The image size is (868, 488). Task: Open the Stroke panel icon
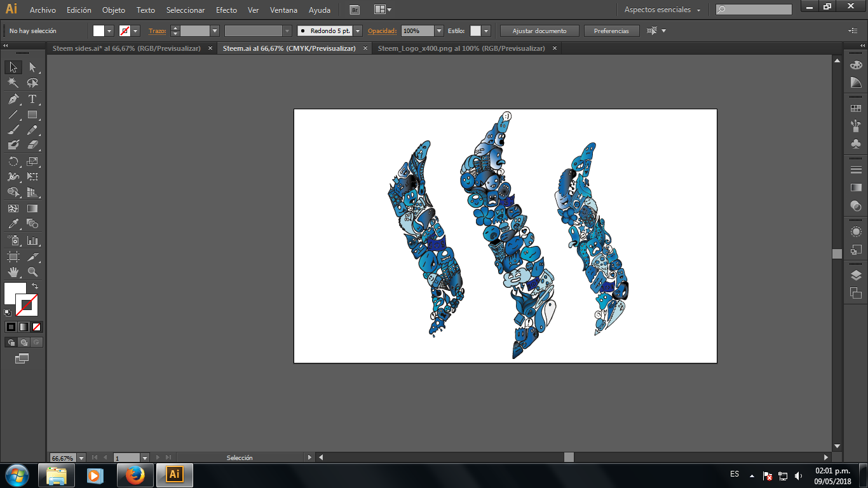856,170
